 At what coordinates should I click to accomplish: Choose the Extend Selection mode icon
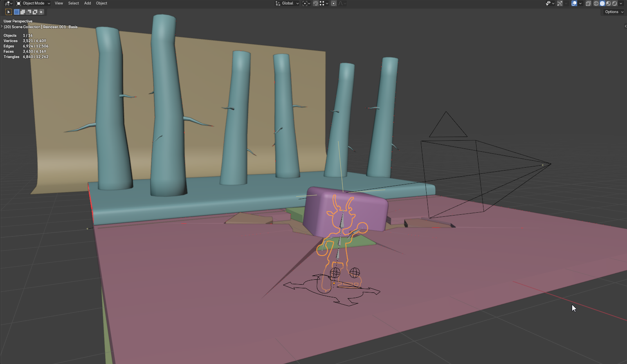tap(23, 12)
